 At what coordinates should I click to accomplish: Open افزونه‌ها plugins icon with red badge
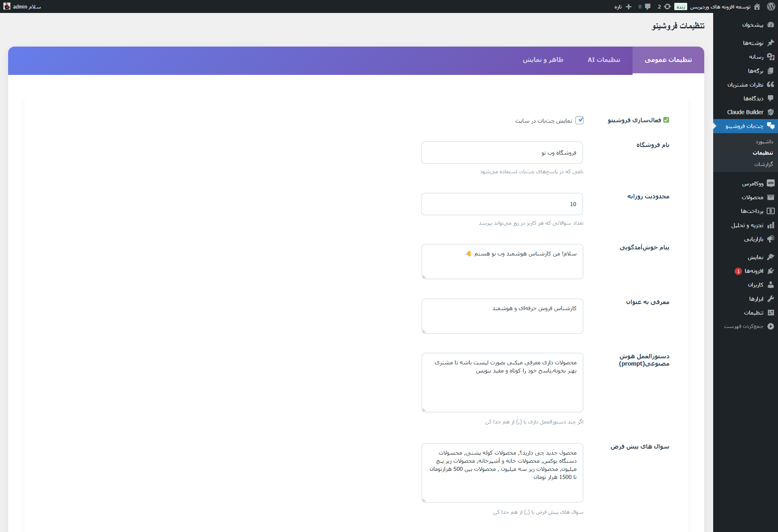click(771, 271)
